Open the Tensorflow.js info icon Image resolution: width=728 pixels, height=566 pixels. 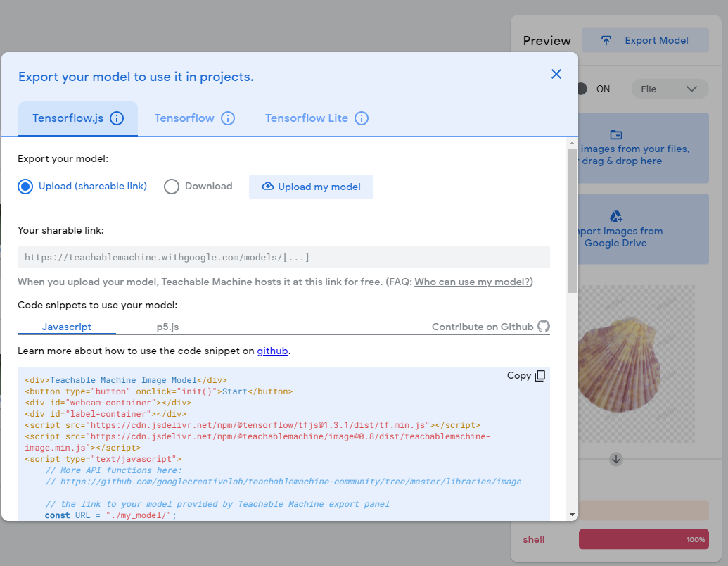coord(117,118)
